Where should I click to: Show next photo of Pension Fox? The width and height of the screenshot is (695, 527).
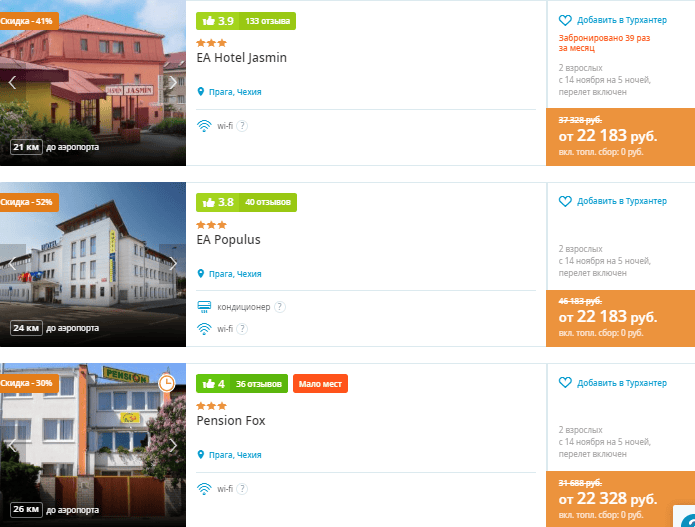coord(173,445)
